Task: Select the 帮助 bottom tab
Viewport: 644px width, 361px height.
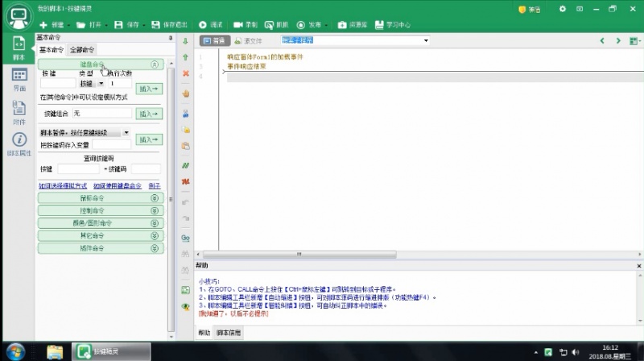Action: (204, 333)
